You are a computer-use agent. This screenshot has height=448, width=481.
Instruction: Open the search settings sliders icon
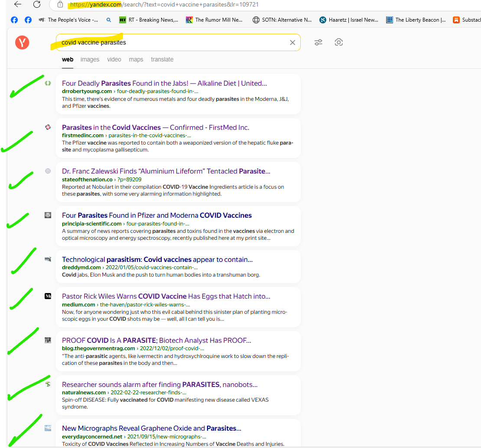[x=318, y=42]
